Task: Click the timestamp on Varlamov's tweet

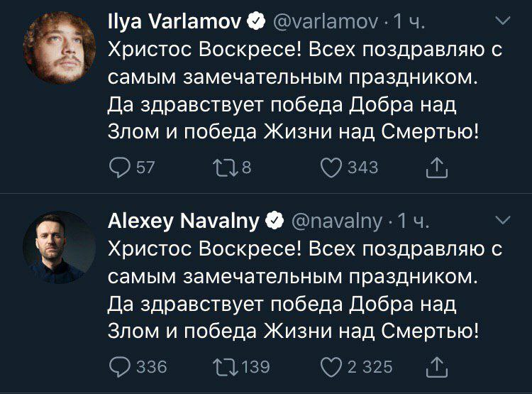Action: (x=409, y=23)
